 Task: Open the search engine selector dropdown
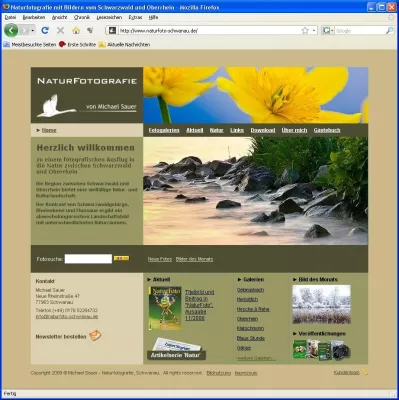pos(328,31)
